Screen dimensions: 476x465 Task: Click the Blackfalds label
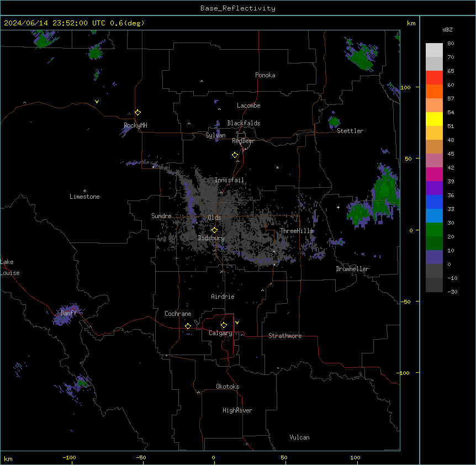click(x=244, y=123)
